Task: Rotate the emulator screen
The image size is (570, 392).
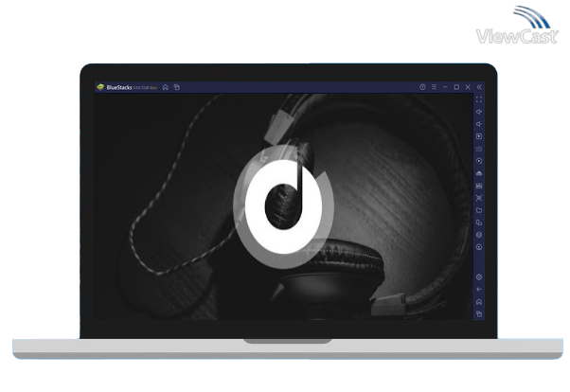Action: pyautogui.click(x=479, y=223)
